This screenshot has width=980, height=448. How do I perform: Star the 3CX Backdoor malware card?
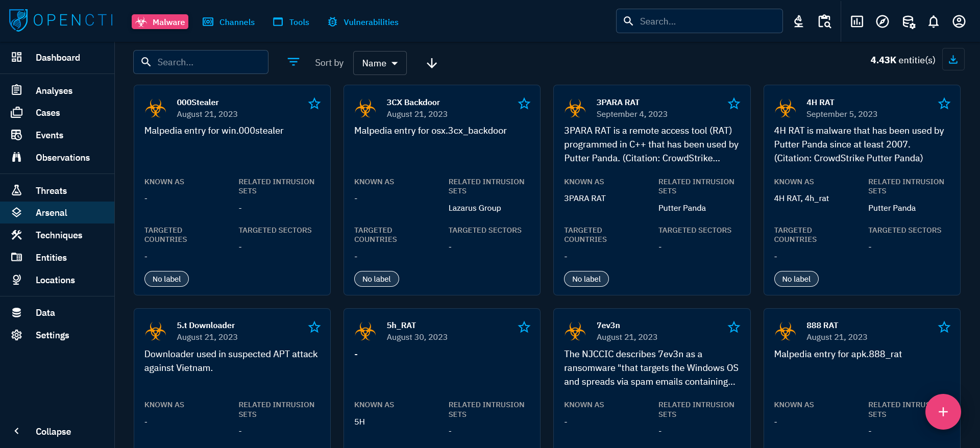tap(524, 104)
